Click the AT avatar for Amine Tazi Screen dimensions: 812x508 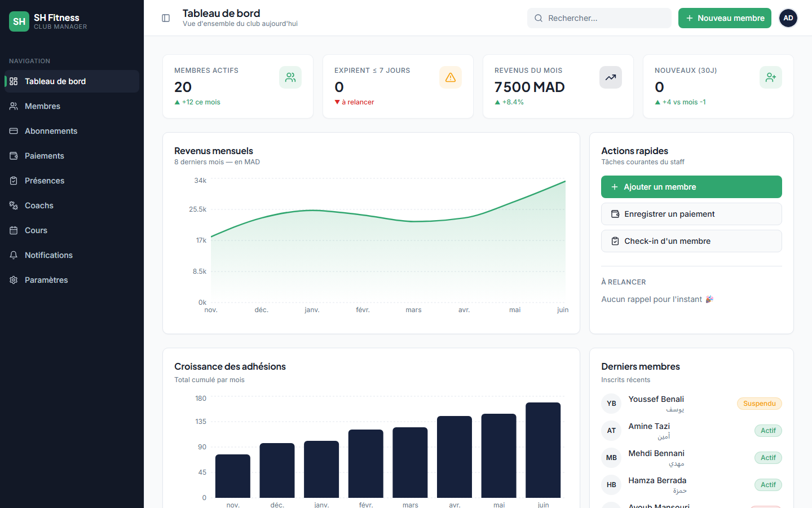pyautogui.click(x=611, y=431)
